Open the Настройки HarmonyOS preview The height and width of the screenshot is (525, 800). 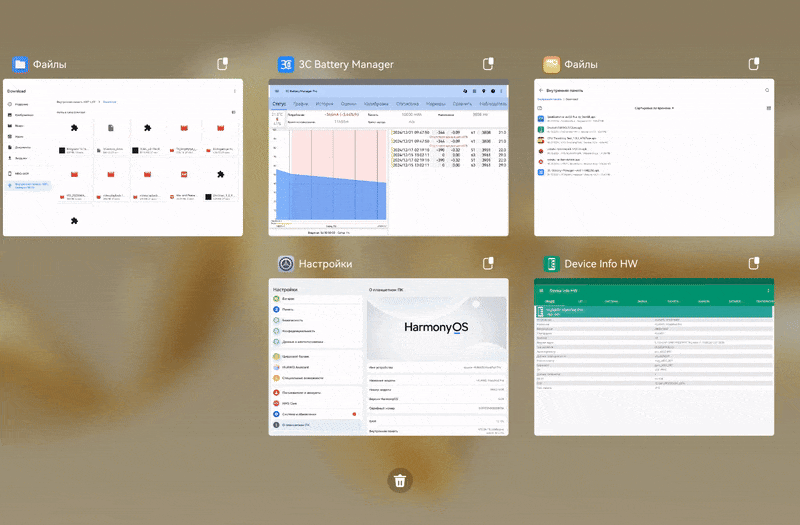click(x=388, y=357)
